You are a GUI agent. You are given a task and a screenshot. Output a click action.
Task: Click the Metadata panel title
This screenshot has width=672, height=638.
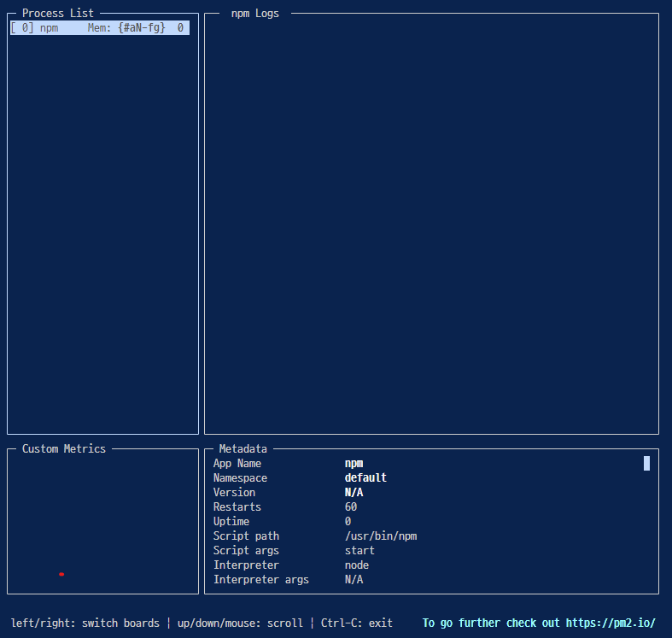pyautogui.click(x=243, y=448)
